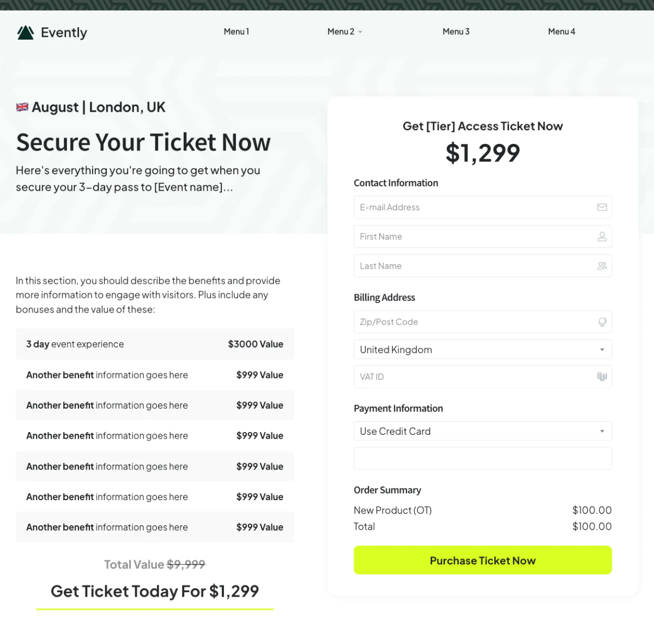Select Menu 3 in the navigation
The height and width of the screenshot is (644, 654).
[456, 32]
